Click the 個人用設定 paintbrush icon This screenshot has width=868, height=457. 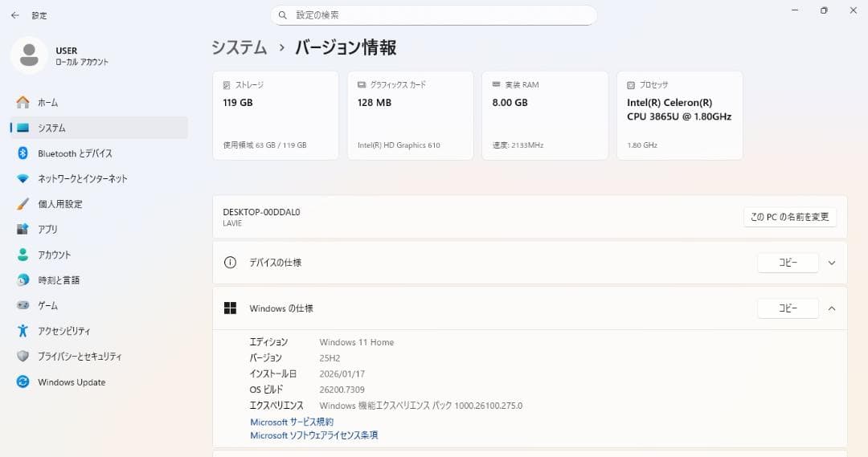[x=23, y=204]
